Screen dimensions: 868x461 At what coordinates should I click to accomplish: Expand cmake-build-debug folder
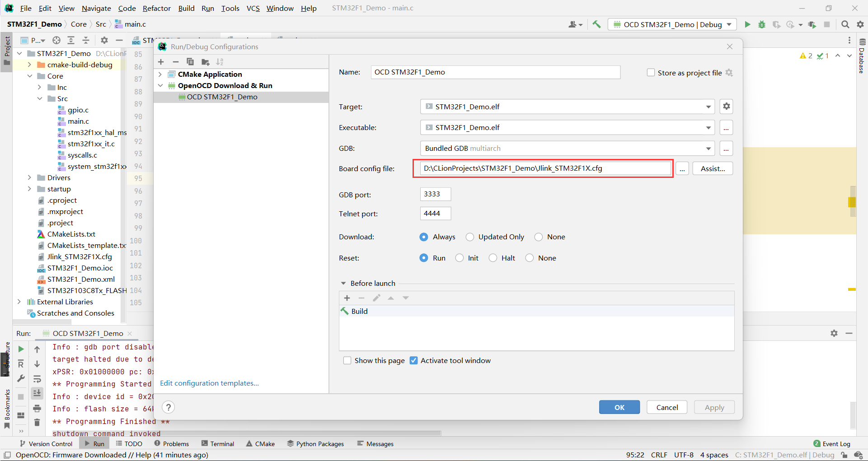(29, 65)
